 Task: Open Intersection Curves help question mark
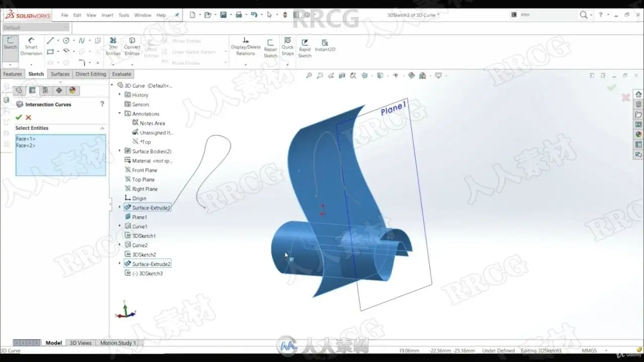click(102, 104)
